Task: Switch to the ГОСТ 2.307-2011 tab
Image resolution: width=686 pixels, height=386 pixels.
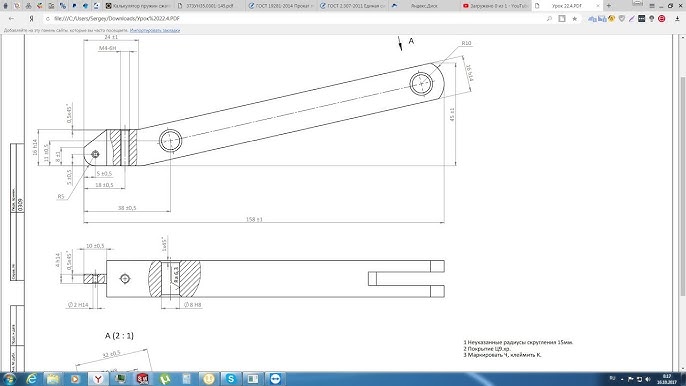Action: pyautogui.click(x=352, y=6)
